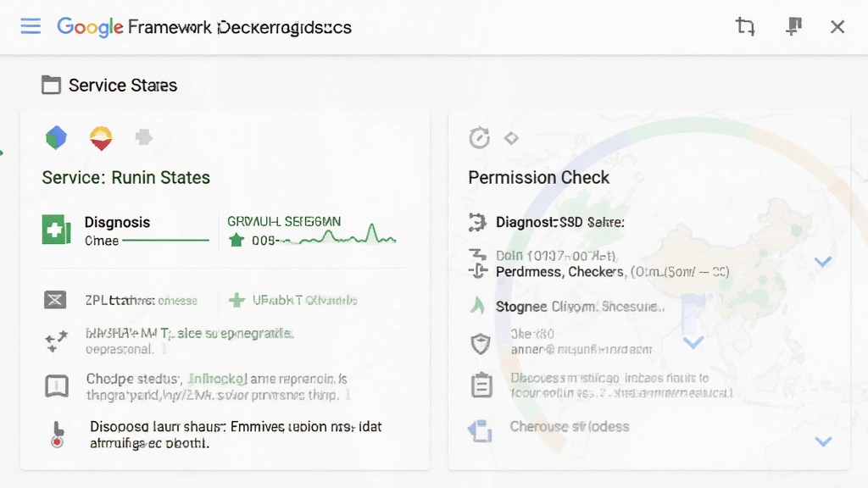The image size is (868, 488).
Task: Click the refresh circle icon above Permission Check
Action: pyautogui.click(x=480, y=138)
